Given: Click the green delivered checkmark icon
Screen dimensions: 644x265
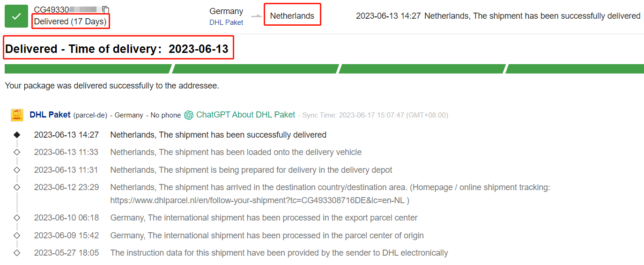Looking at the screenshot, I should coord(16,16).
